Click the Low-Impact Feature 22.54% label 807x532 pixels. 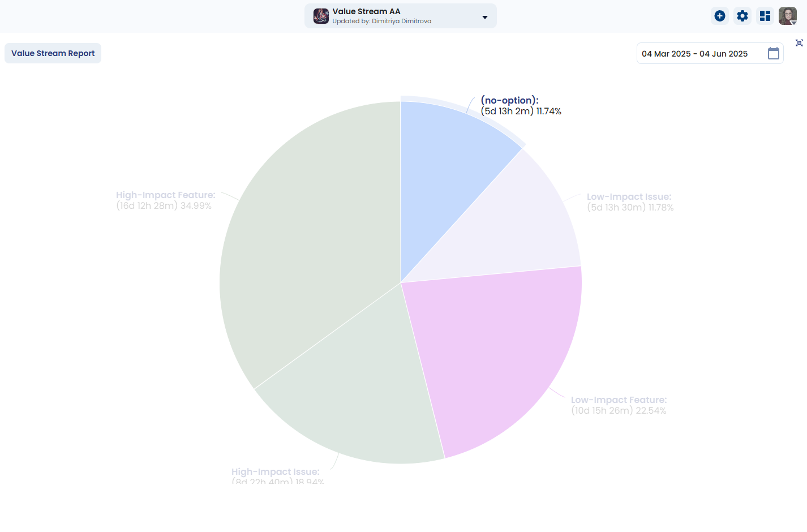pyautogui.click(x=618, y=405)
